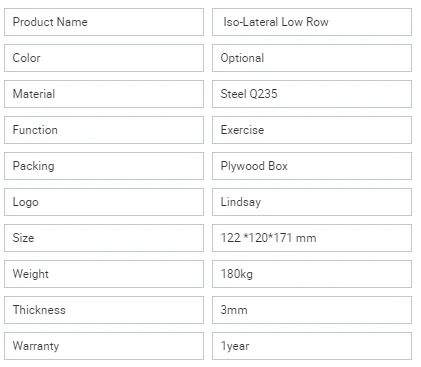This screenshot has height=367, width=421.
Task: Select the Optional color value cell
Action: click(312, 58)
